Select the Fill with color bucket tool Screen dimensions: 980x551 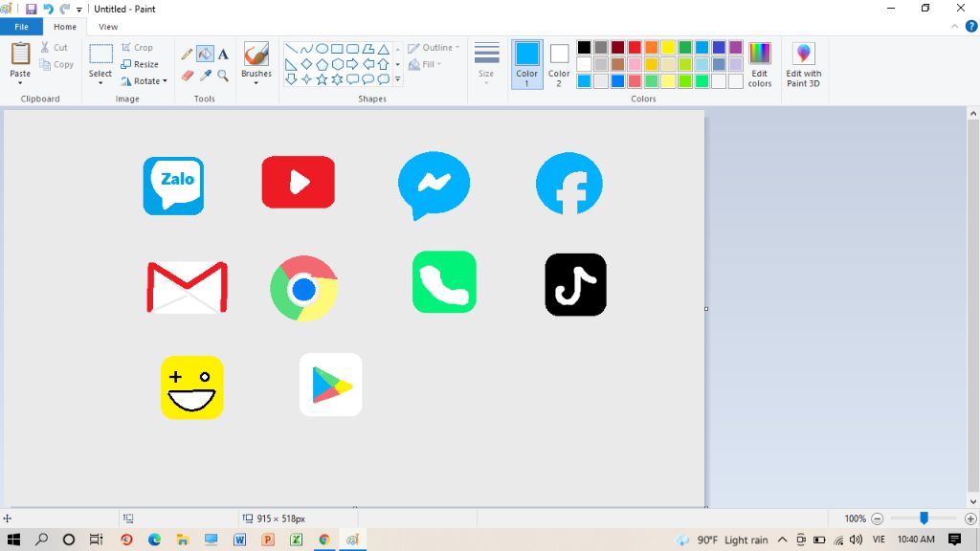(205, 55)
